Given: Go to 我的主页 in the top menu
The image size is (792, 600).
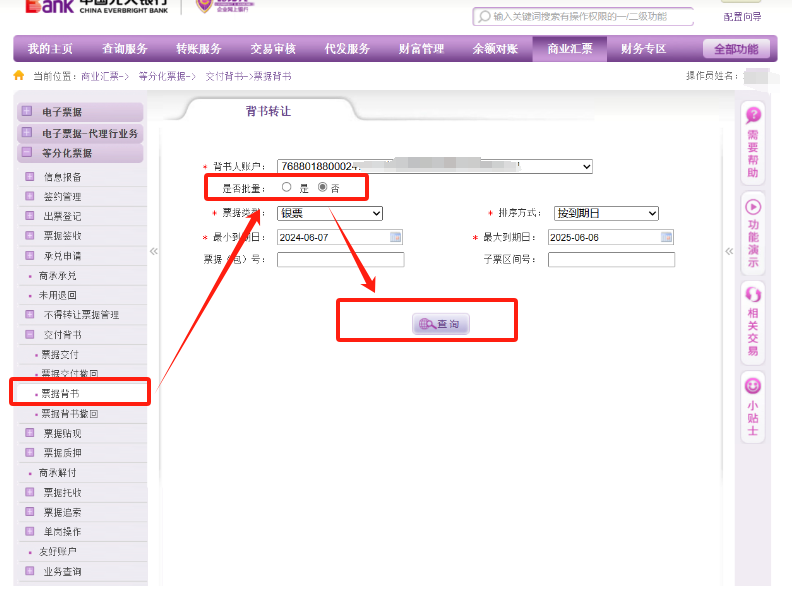Looking at the screenshot, I should click(x=51, y=48).
